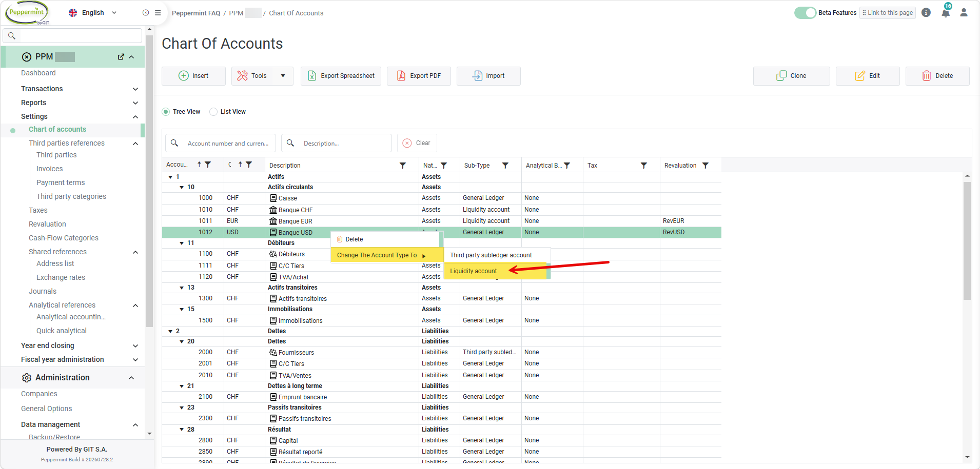Collapse tree node 2 Dettes
980x469 pixels.
click(170, 331)
